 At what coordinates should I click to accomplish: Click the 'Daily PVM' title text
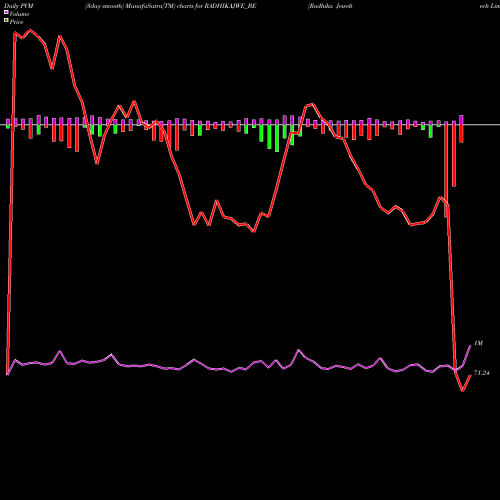(x=19, y=6)
